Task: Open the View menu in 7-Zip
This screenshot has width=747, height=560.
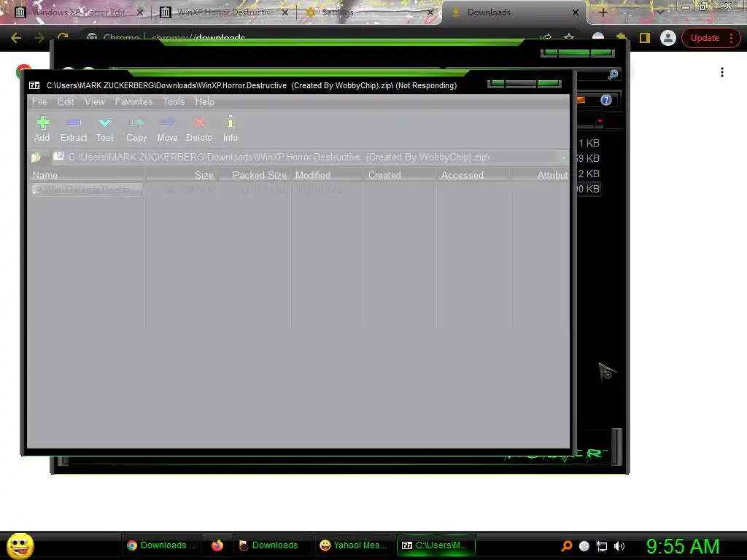Action: 95,101
